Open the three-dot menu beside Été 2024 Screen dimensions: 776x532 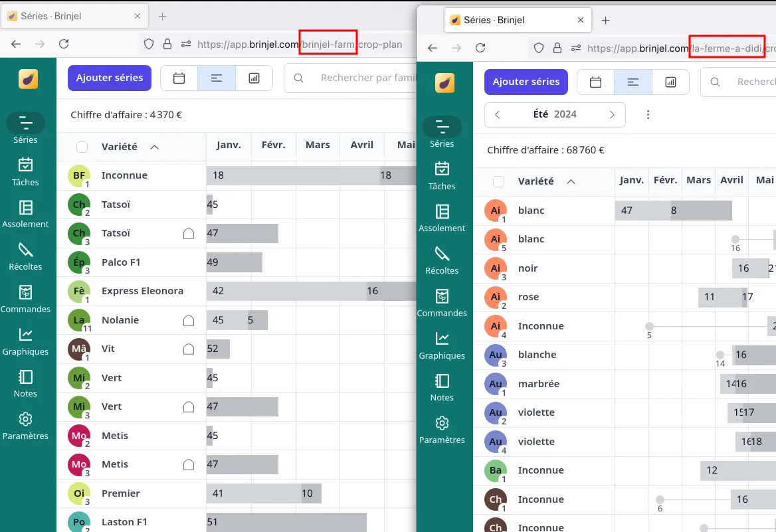(x=648, y=114)
